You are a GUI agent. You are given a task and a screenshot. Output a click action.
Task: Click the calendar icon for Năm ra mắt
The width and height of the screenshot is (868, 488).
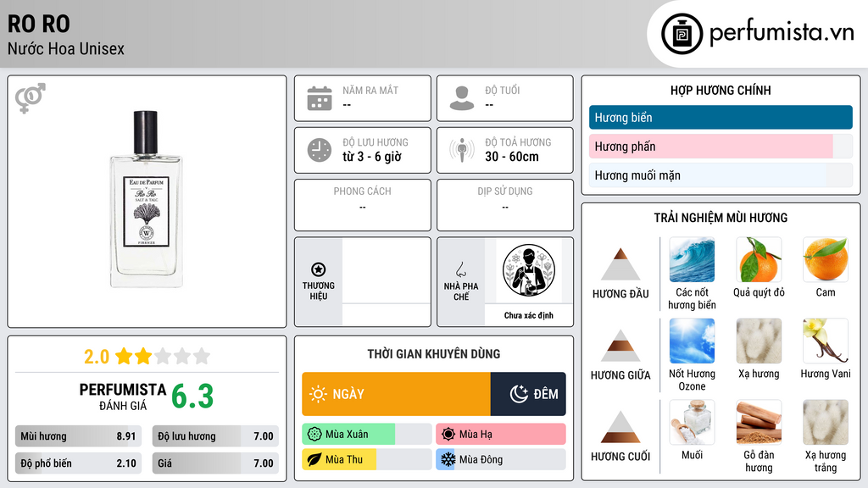(320, 98)
